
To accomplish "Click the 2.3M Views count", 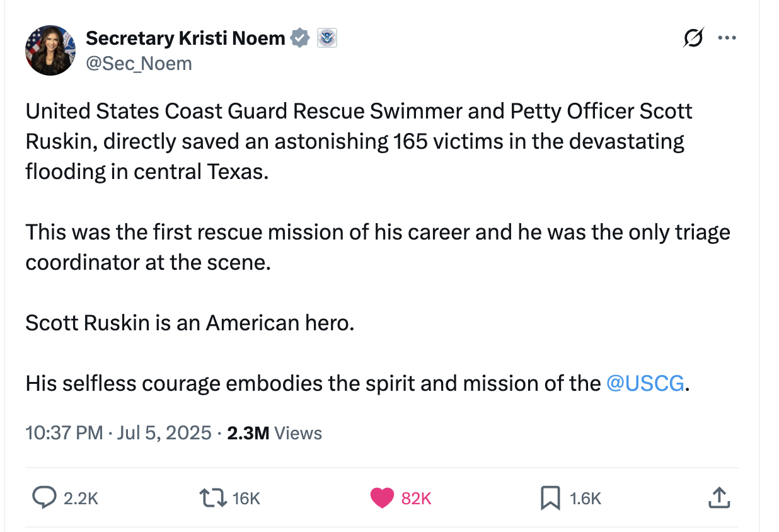I will [x=274, y=433].
